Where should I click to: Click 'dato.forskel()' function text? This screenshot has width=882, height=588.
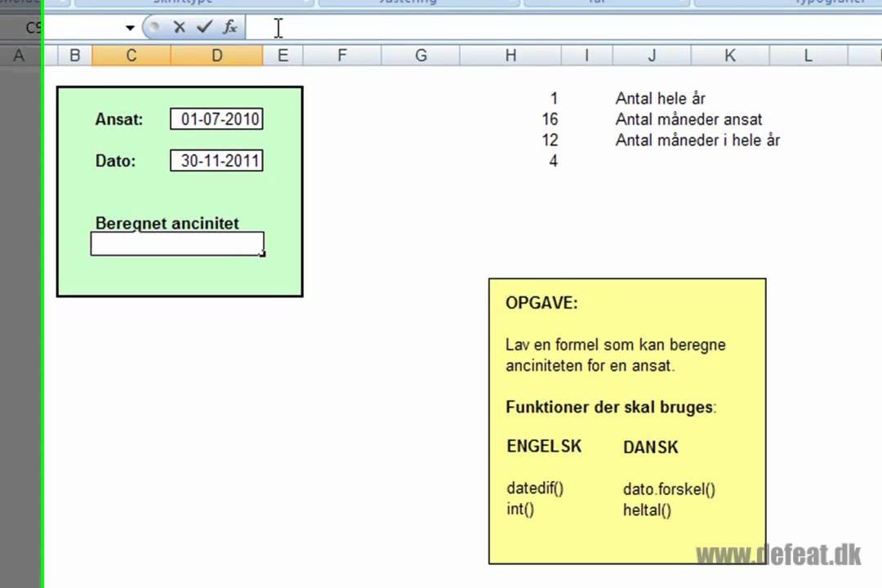point(669,489)
